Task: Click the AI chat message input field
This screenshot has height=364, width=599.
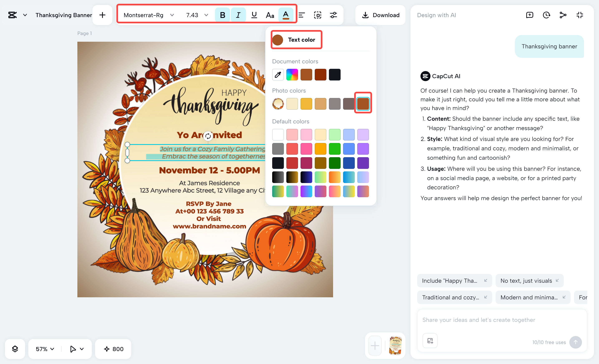Action: (501, 320)
